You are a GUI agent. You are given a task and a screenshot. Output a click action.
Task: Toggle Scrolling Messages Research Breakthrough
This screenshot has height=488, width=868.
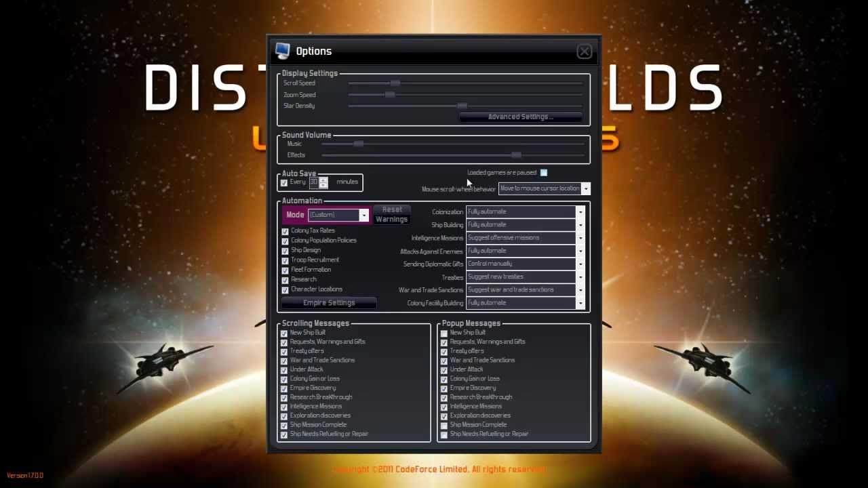(284, 398)
